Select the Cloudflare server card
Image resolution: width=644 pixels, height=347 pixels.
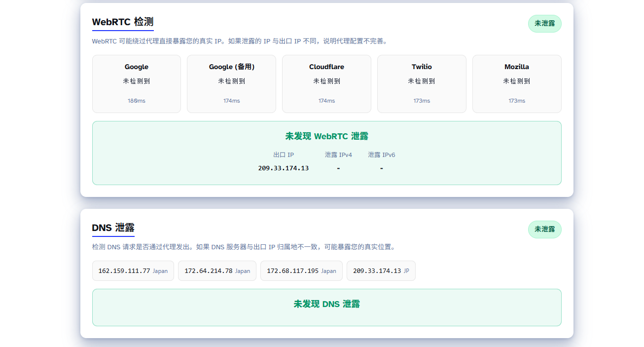coord(326,84)
